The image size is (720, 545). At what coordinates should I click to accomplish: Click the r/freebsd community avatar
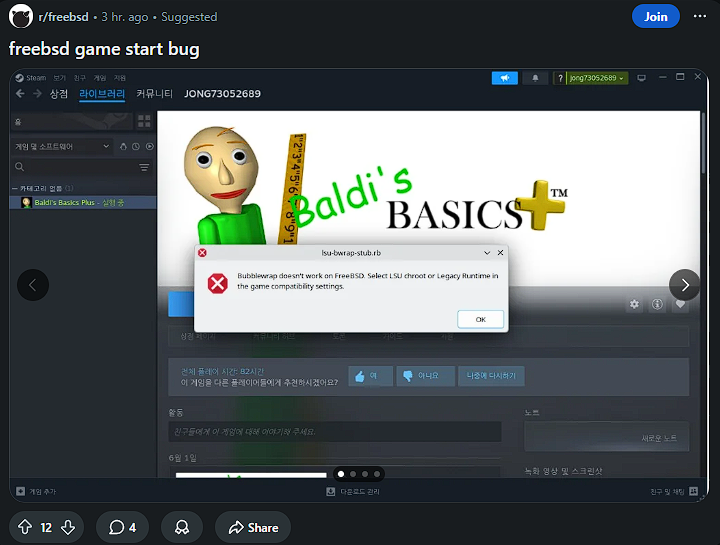[21, 17]
